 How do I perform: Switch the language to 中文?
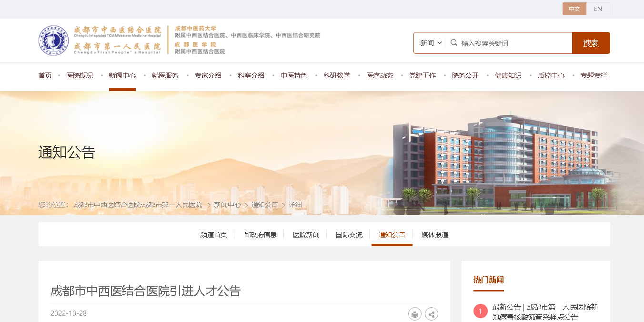click(574, 9)
